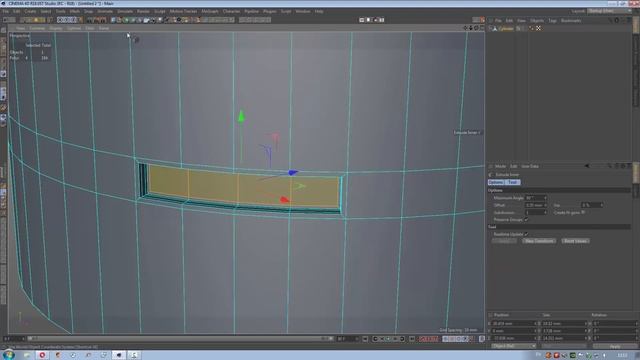Image resolution: width=640 pixels, height=360 pixels.
Task: Open the viewport Display menu
Action: 56,28
